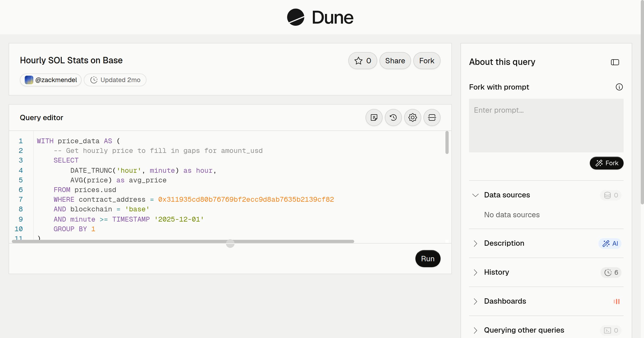This screenshot has width=644, height=338.
Task: Expand the History section
Action: (x=475, y=272)
